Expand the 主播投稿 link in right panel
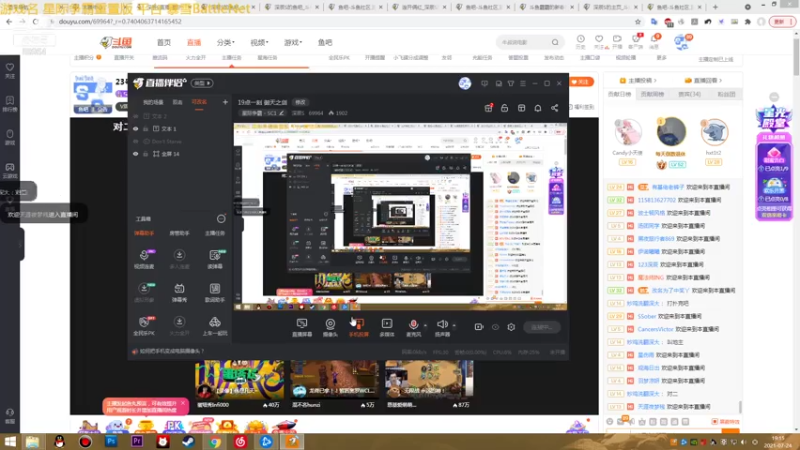 point(638,81)
